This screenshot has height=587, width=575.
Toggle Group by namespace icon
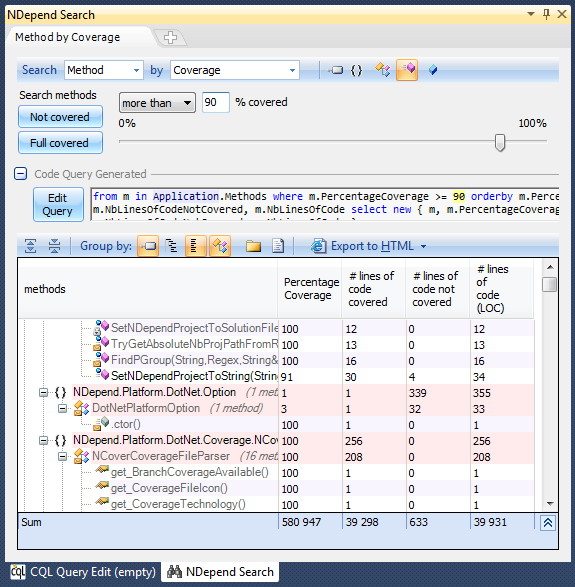click(x=195, y=246)
